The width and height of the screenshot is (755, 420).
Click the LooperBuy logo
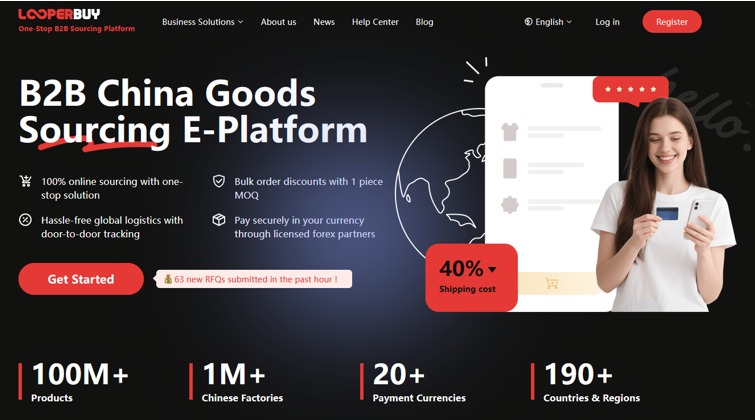point(59,14)
